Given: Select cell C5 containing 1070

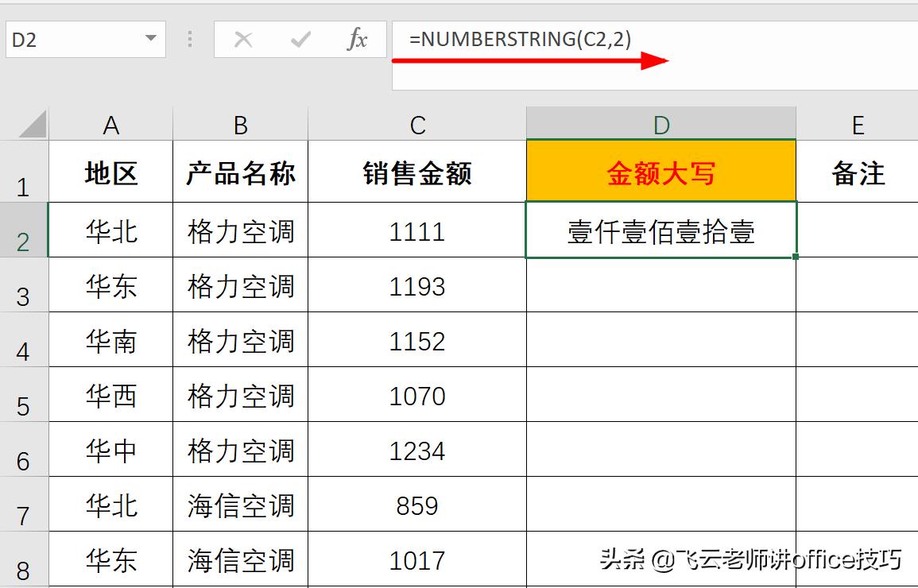Looking at the screenshot, I should (x=416, y=395).
